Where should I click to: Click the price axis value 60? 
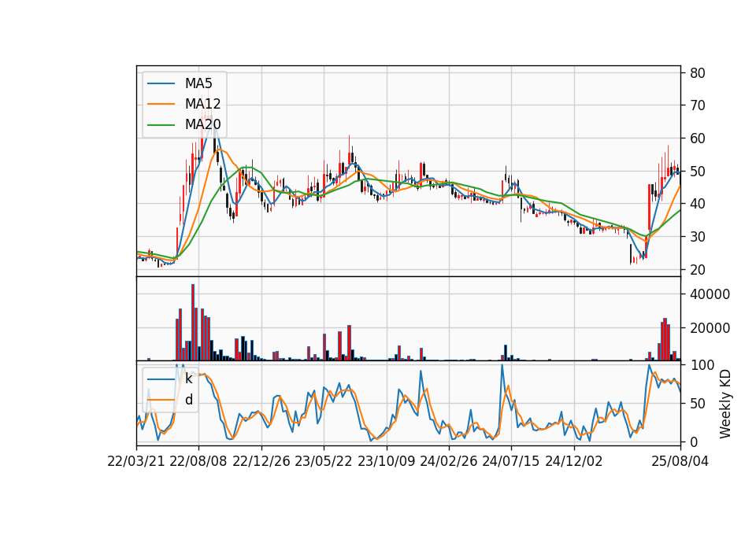[698, 139]
